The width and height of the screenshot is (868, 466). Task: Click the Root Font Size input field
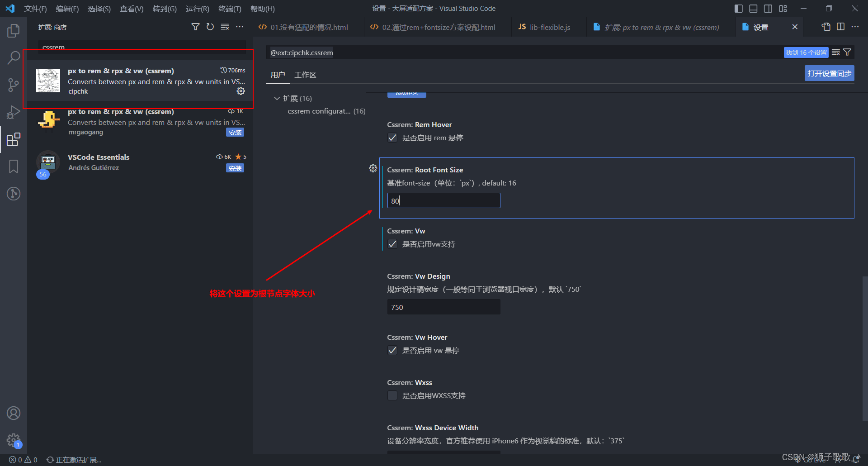tap(443, 200)
